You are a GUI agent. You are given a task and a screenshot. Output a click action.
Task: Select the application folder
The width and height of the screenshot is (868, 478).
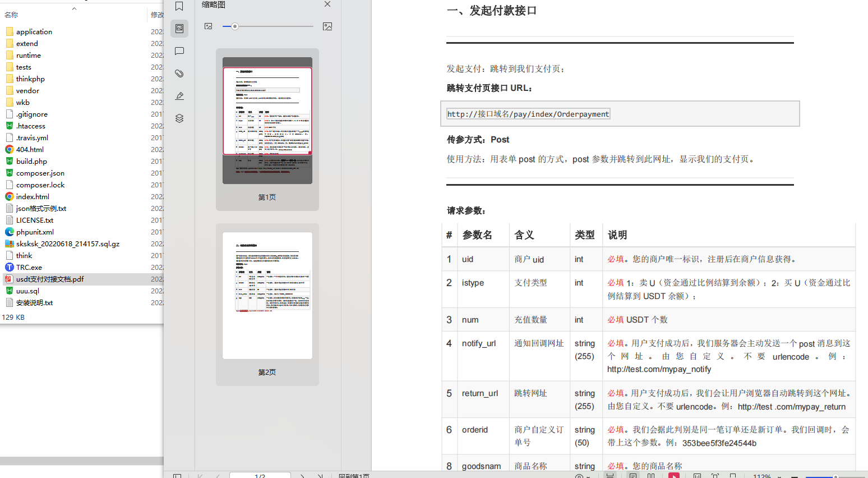coord(34,32)
